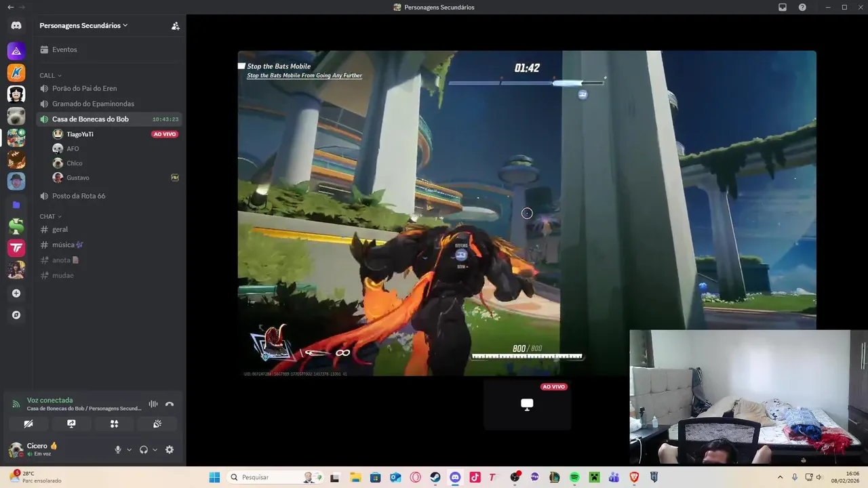Open the soundboard button in voice panel
This screenshot has width=868, height=488.
click(x=157, y=424)
